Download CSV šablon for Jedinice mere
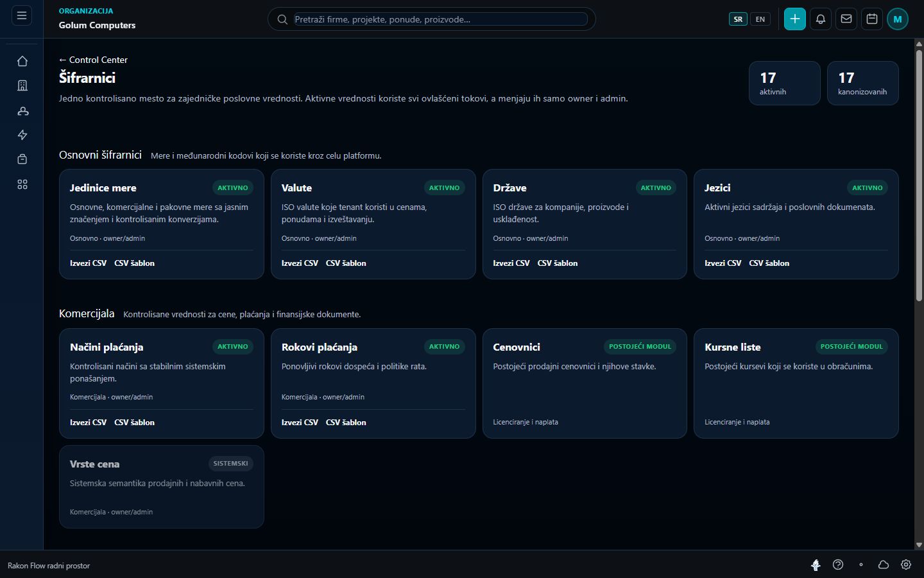 point(134,263)
